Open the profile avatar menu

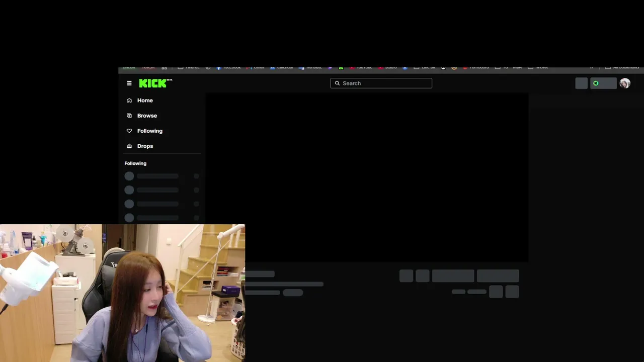coord(625,83)
